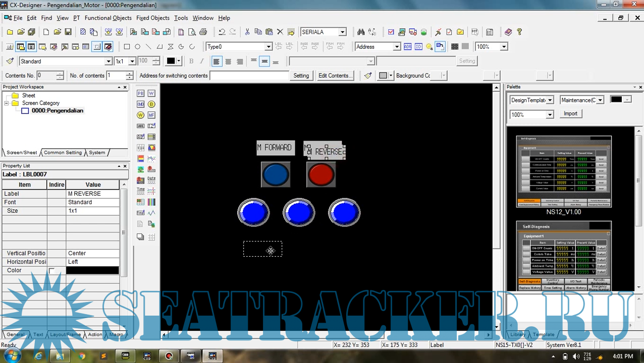Toggle the ID display button
Screen dimensions: 644x363
(418, 47)
